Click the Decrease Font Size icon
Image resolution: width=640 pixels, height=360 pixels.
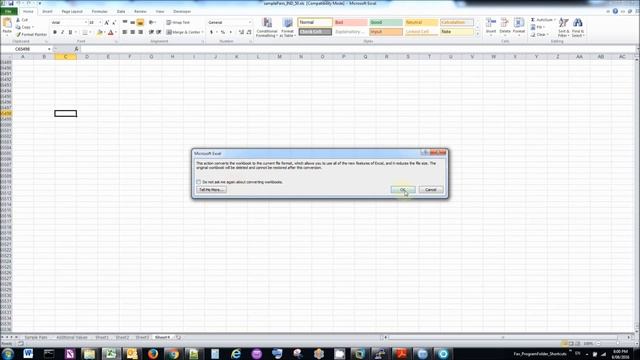(x=114, y=22)
